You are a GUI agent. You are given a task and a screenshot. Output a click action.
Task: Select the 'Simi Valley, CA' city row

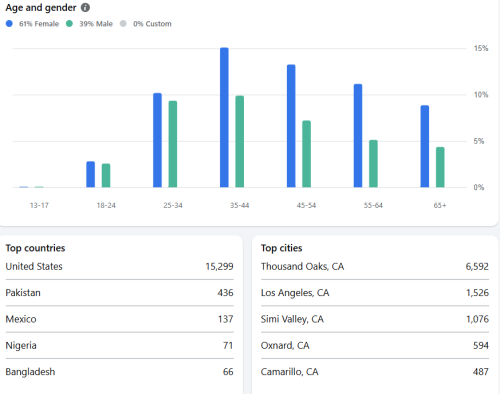375,319
